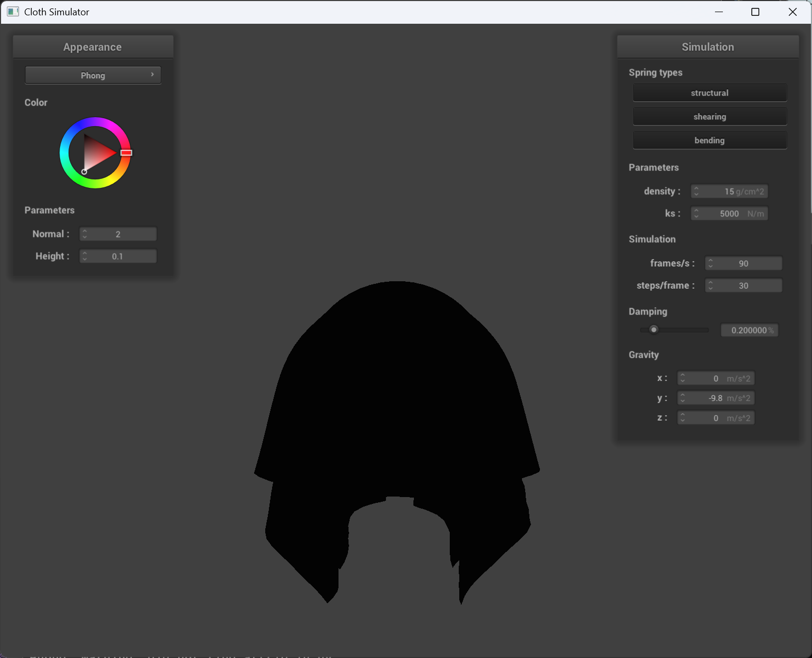Viewport: 812px width, 658px height.
Task: Open the Phong shader dropdown
Action: pos(93,75)
